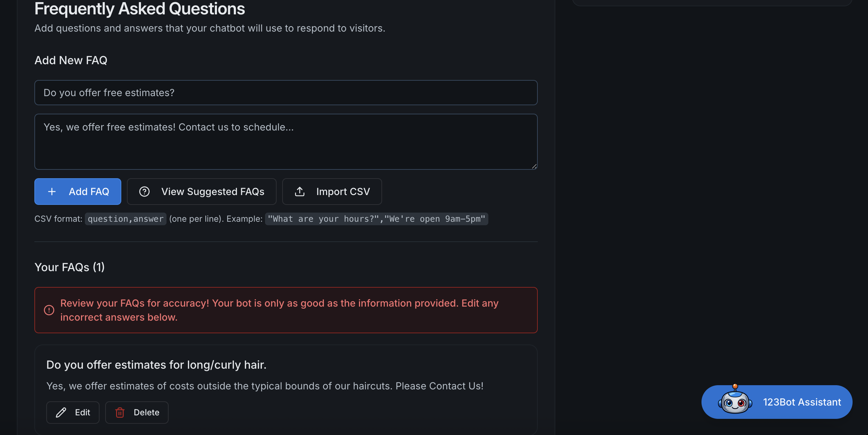Choose Import CSV

pyautogui.click(x=343, y=192)
